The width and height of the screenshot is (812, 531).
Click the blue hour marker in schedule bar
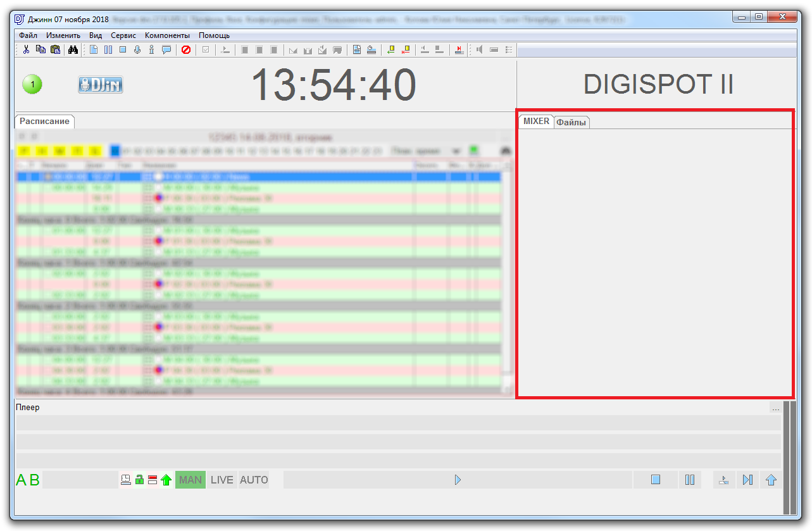115,151
